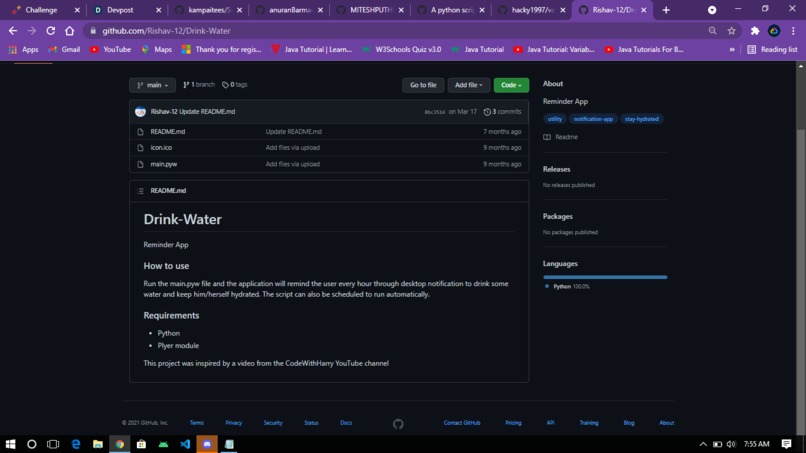The image size is (806, 453).
Task: Click the Rishav-12 commit author avatar
Action: click(140, 112)
